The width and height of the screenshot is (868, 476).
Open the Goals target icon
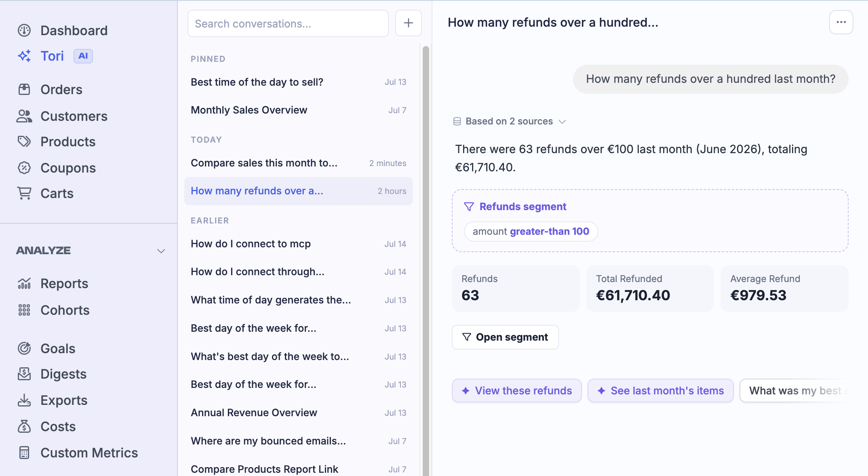pos(24,348)
